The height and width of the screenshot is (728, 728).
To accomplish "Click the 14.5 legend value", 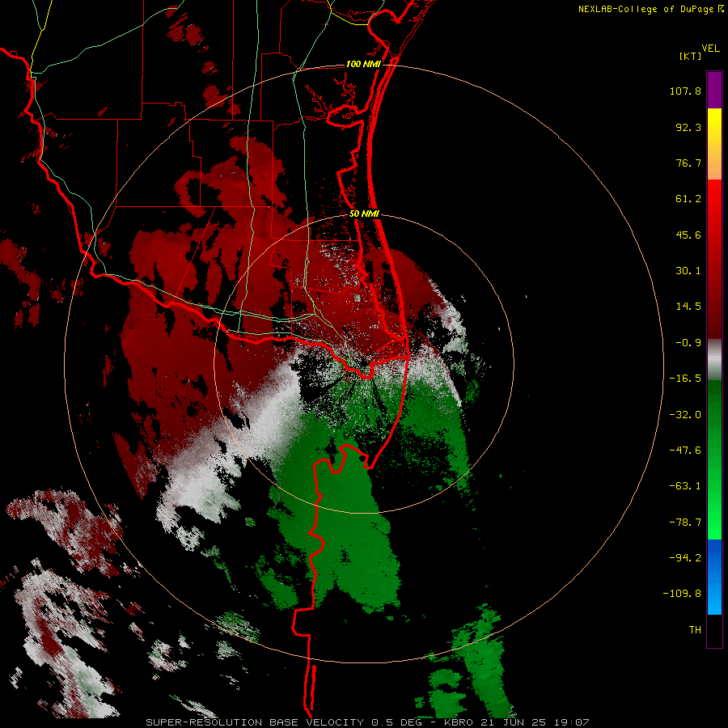I will [x=688, y=307].
